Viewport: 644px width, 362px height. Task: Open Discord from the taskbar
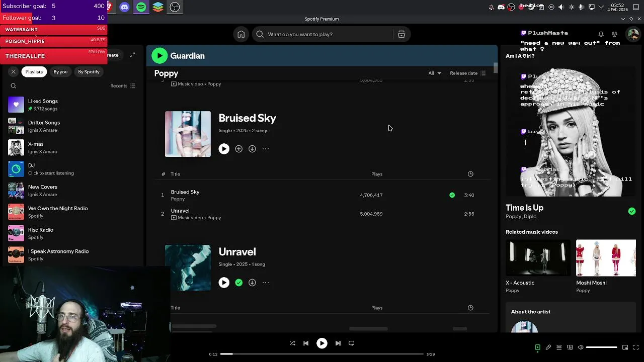tap(125, 7)
